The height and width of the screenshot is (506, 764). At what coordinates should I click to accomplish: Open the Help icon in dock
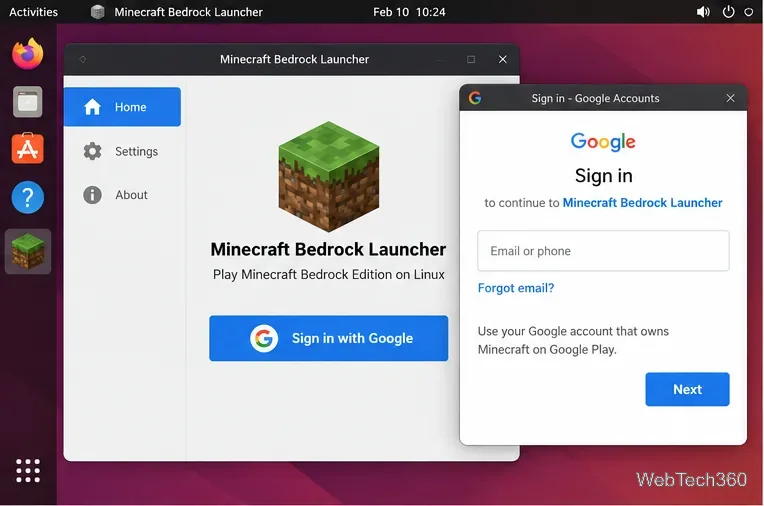point(28,197)
